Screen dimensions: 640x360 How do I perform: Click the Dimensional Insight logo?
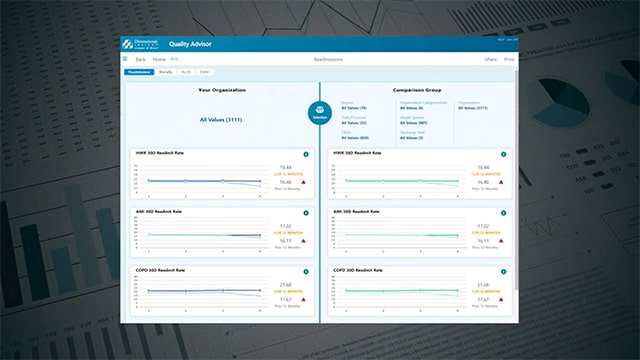(x=140, y=44)
